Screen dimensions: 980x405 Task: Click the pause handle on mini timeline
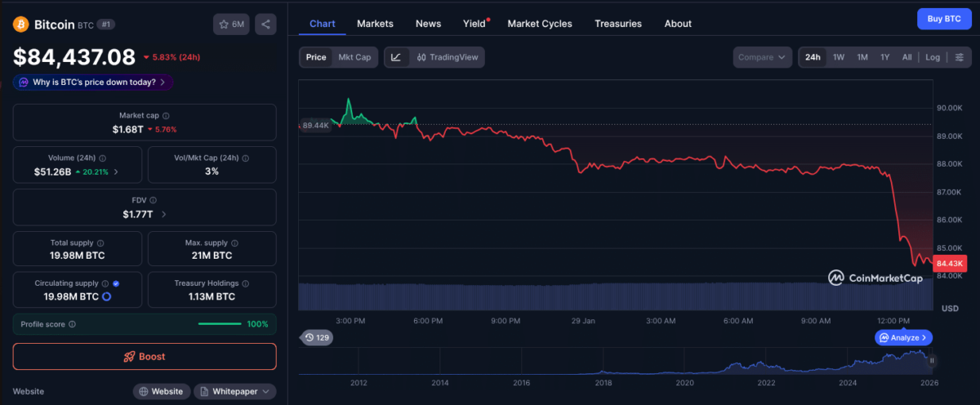932,360
